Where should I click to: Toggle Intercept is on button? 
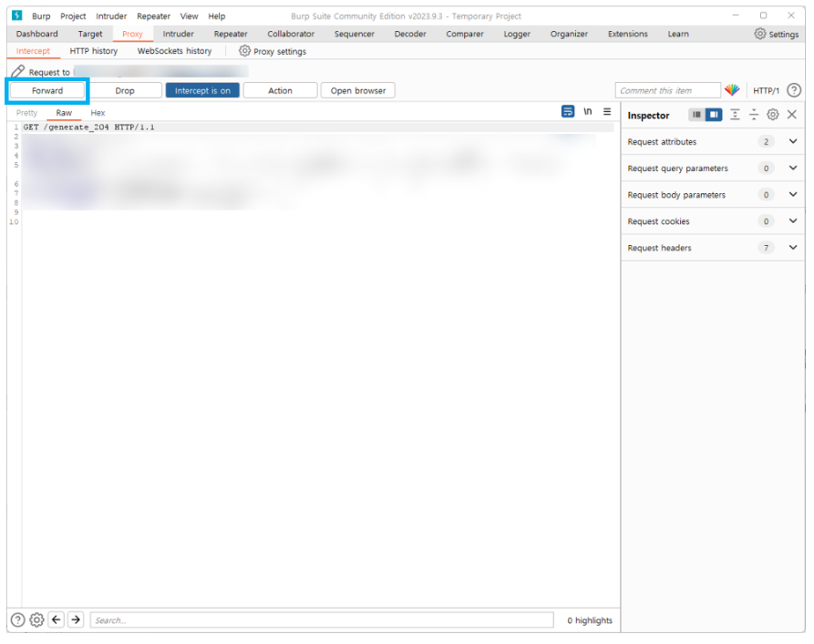(202, 90)
